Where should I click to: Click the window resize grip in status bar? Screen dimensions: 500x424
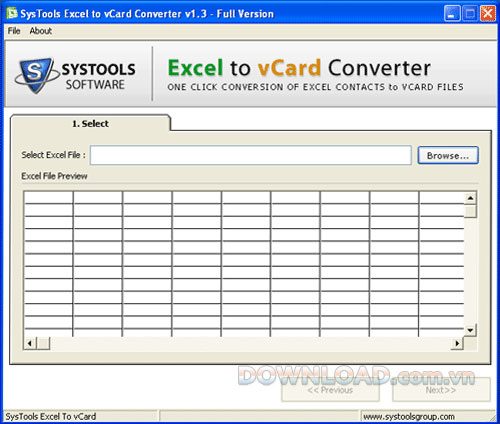point(493,417)
